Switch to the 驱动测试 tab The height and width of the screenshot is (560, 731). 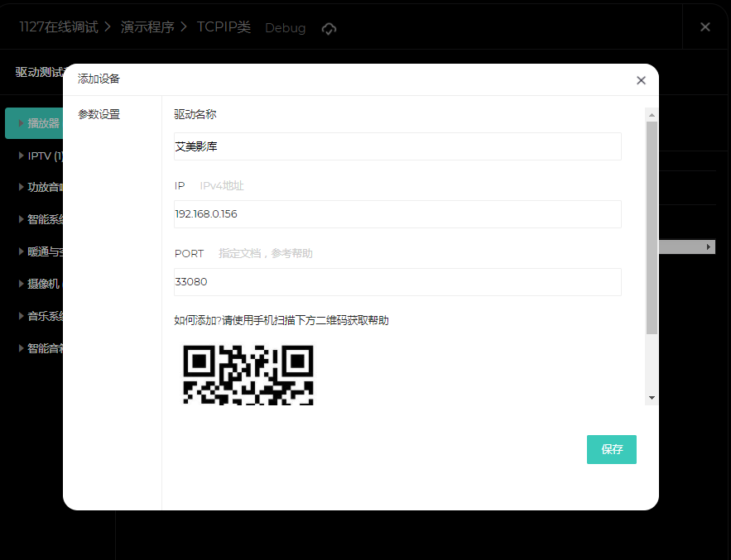[x=39, y=72]
